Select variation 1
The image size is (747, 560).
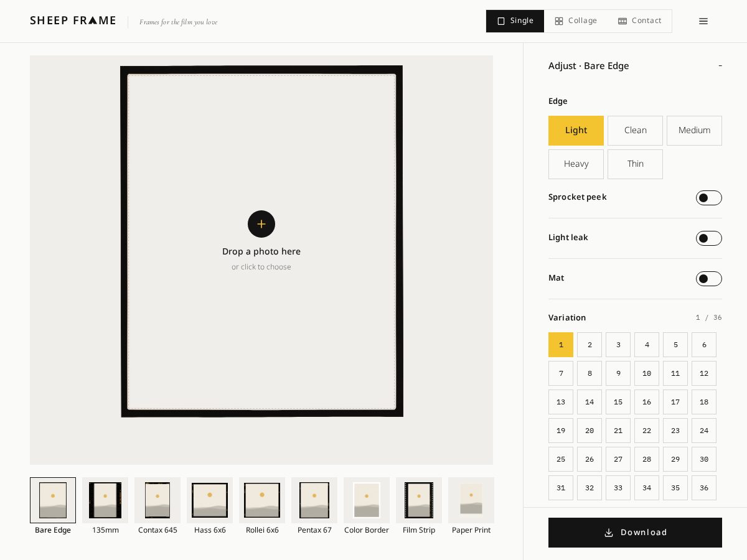(x=561, y=345)
